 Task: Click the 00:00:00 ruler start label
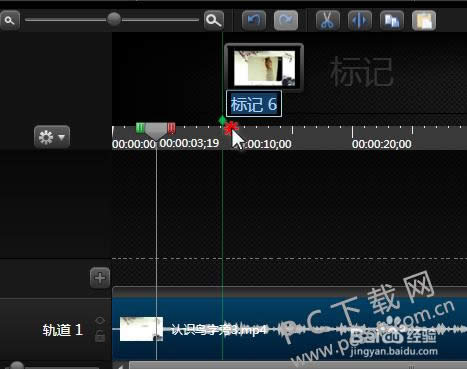pos(134,144)
